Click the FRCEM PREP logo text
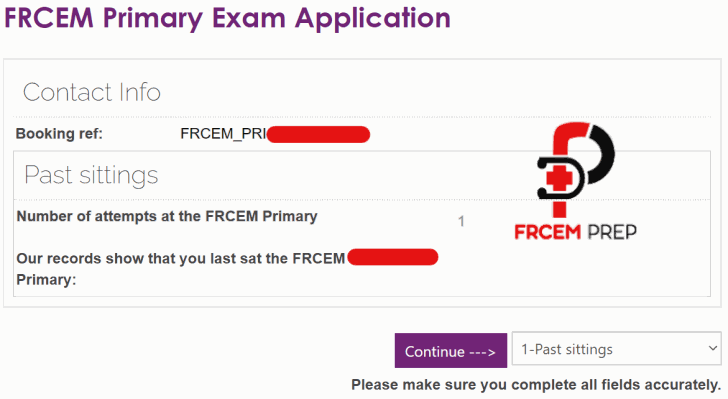Screen dimensions: 728x399 [575, 232]
